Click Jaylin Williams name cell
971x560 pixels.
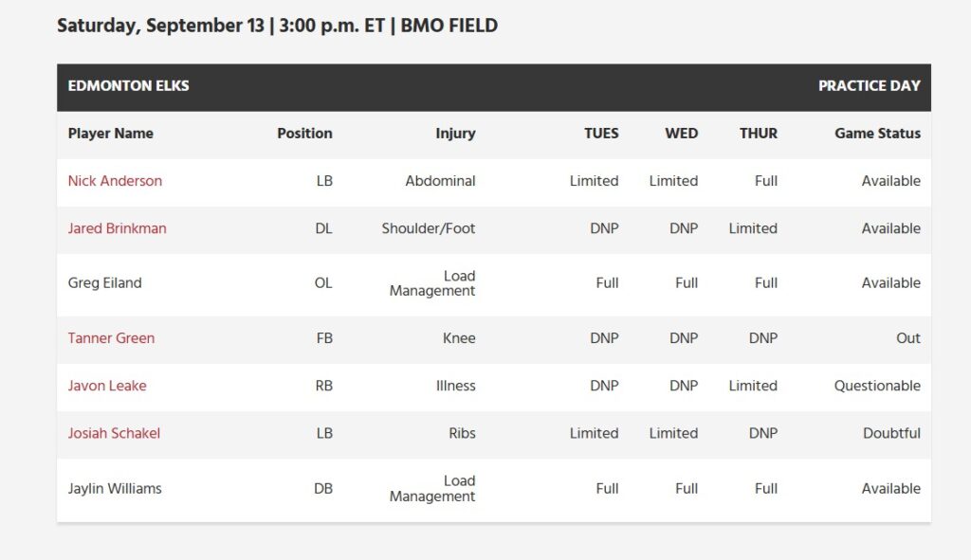115,489
